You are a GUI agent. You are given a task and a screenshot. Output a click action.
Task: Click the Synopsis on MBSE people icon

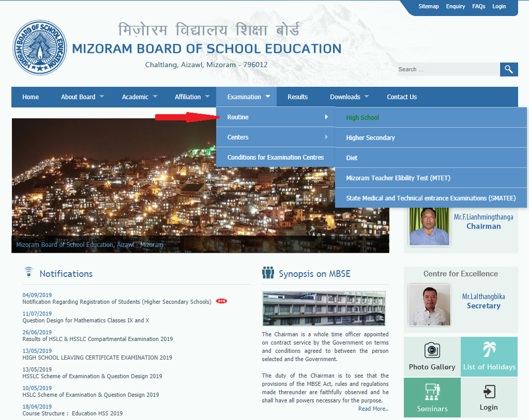click(268, 273)
